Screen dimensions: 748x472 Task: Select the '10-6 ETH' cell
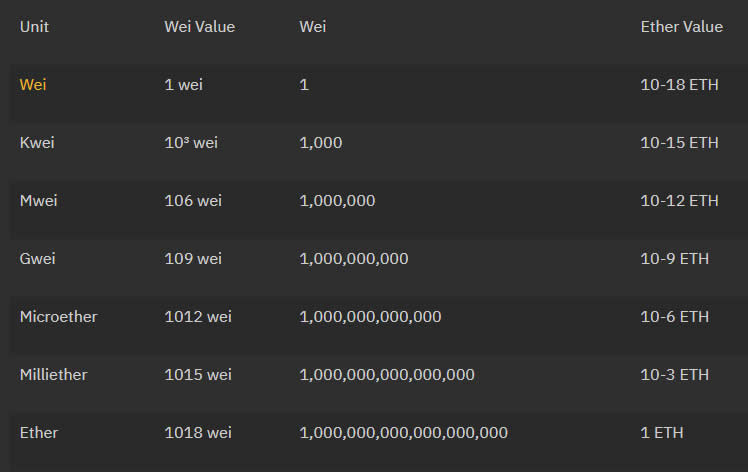coord(674,317)
